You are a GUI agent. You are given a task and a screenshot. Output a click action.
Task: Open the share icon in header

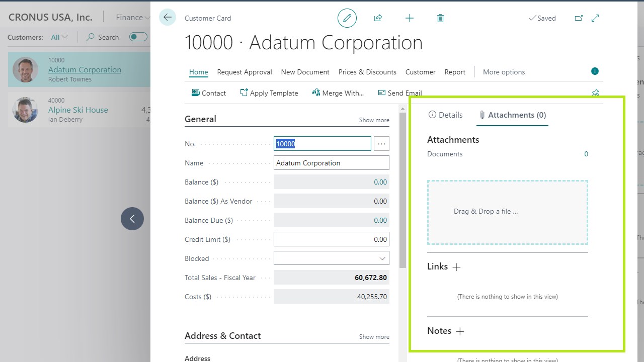click(378, 18)
